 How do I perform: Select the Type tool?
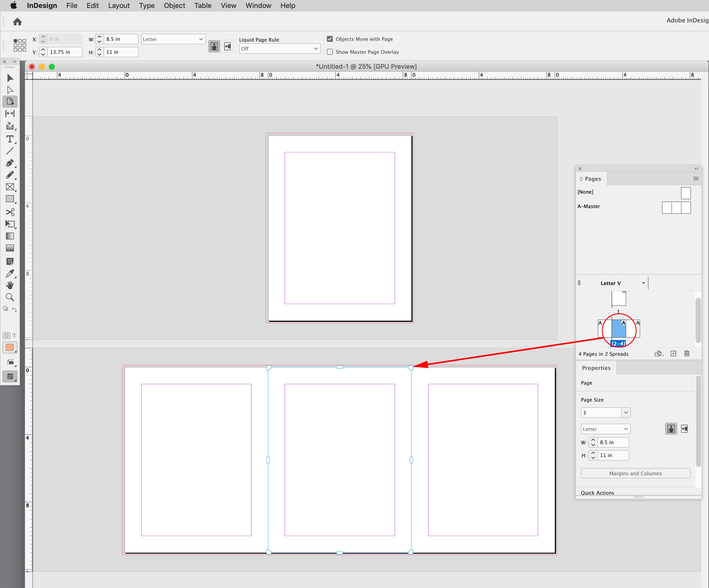pos(10,139)
